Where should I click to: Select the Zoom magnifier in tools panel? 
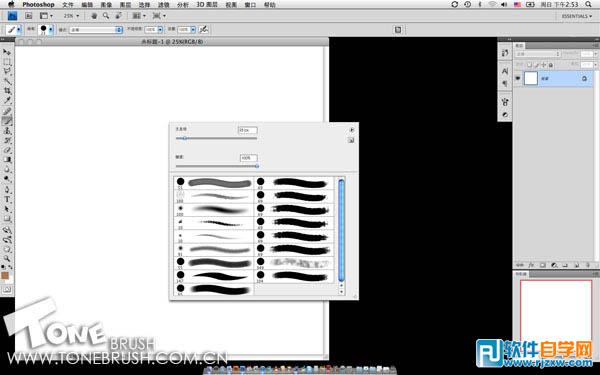(x=7, y=259)
